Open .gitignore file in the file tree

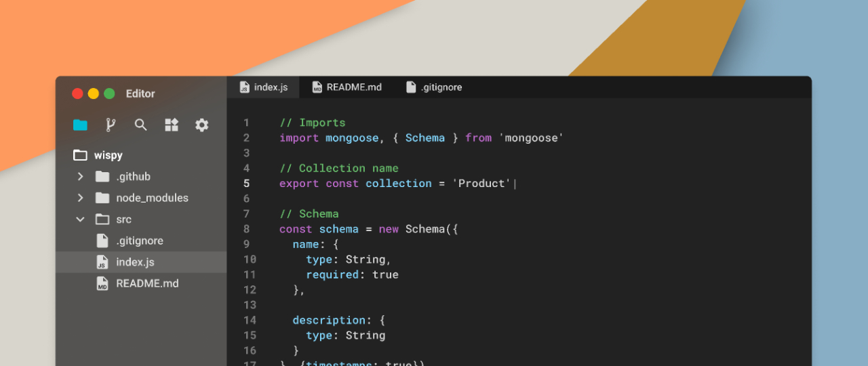point(139,241)
